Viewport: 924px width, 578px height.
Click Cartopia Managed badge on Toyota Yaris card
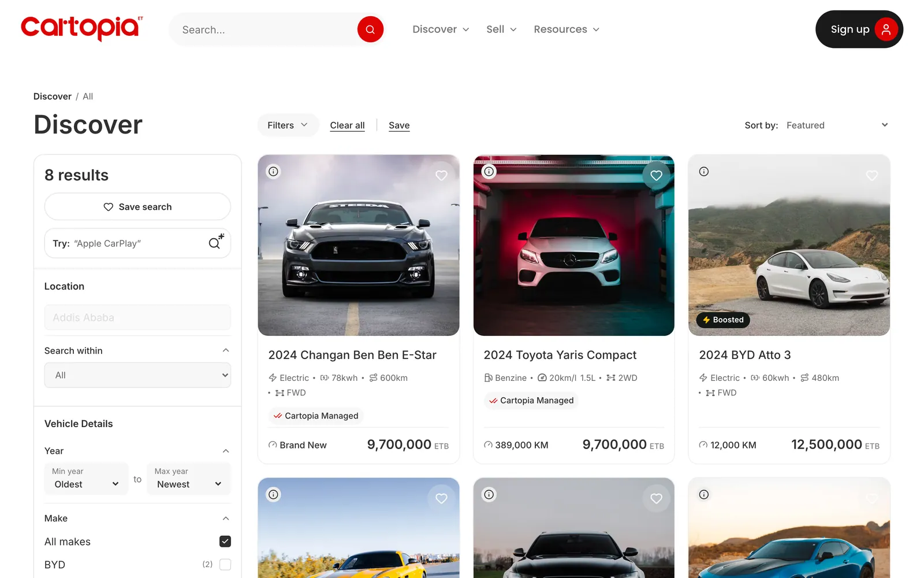531,401
